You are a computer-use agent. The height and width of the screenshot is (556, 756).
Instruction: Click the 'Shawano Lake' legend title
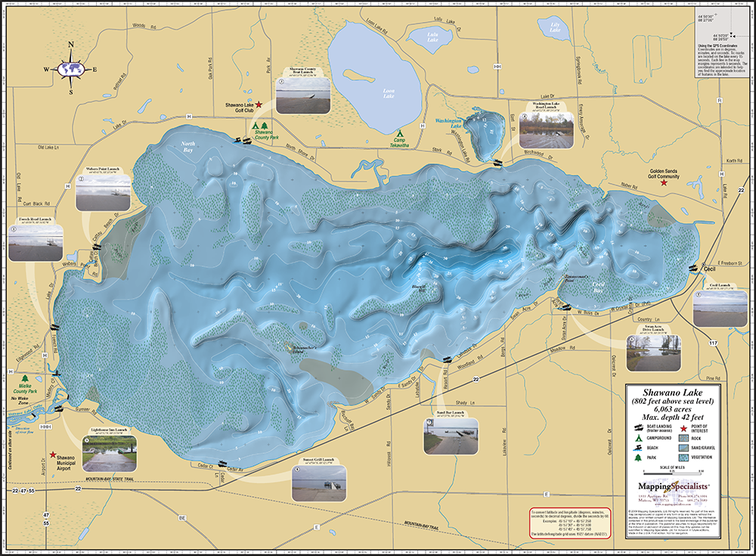pyautogui.click(x=673, y=393)
